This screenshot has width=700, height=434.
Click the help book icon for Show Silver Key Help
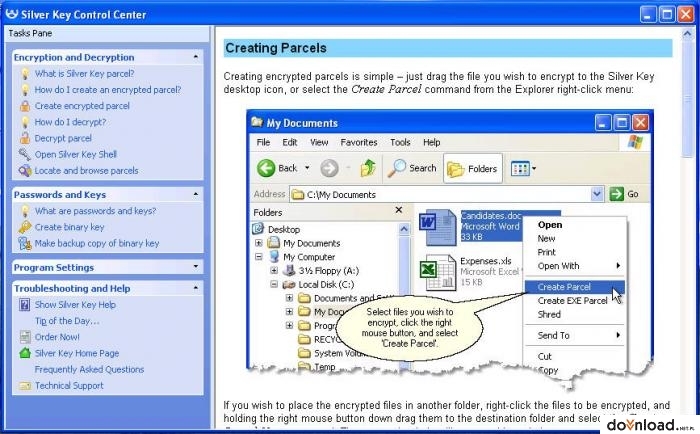point(25,305)
